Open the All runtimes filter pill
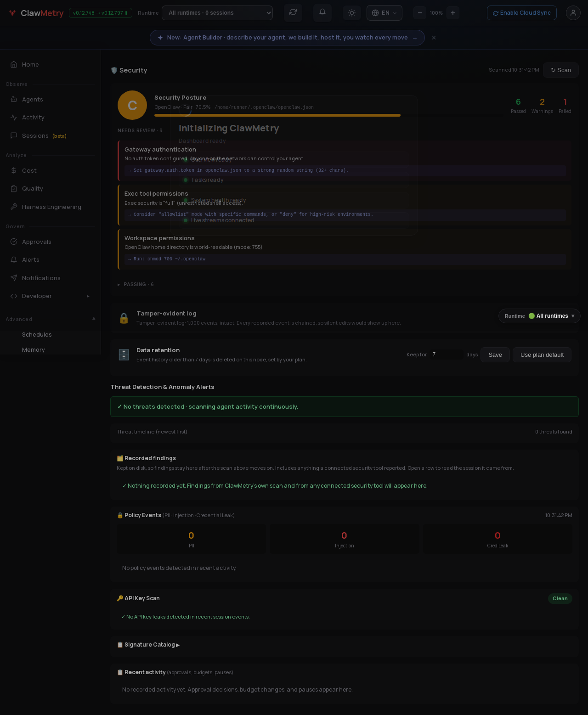Viewport: 588px width, 715px height. click(539, 316)
